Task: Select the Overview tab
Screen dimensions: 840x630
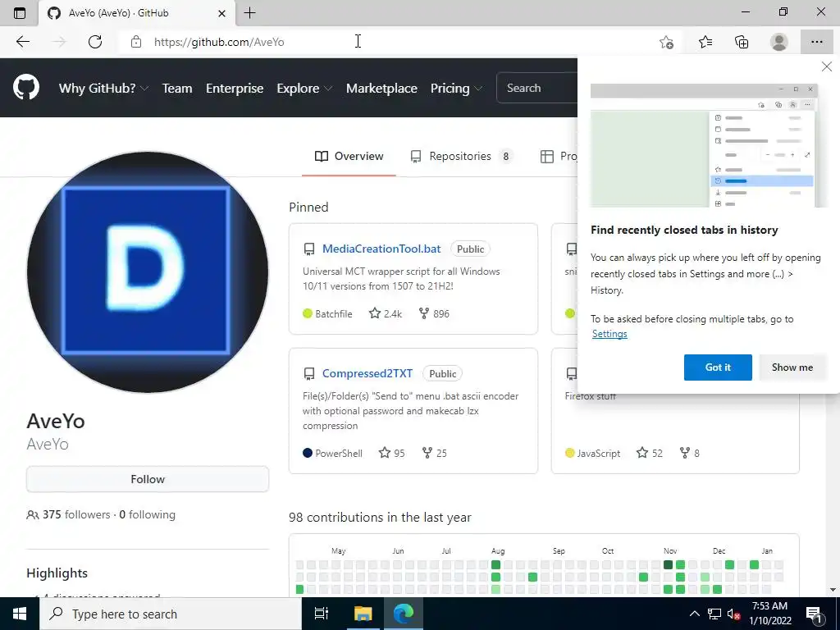Action: pos(349,156)
